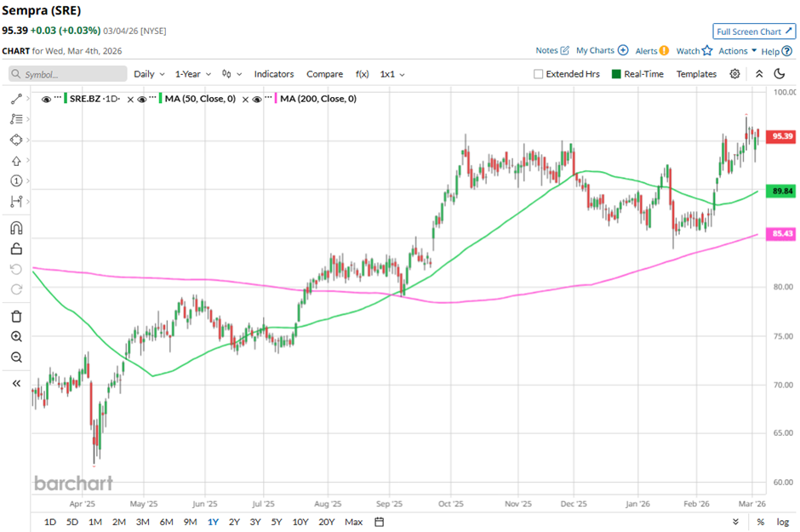
Task: Open the Daily interval dropdown
Action: [x=150, y=74]
